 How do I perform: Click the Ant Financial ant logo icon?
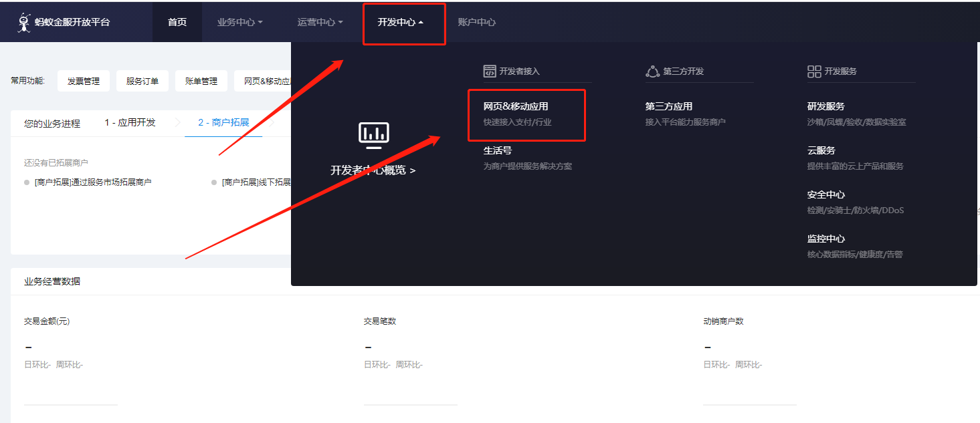24,22
